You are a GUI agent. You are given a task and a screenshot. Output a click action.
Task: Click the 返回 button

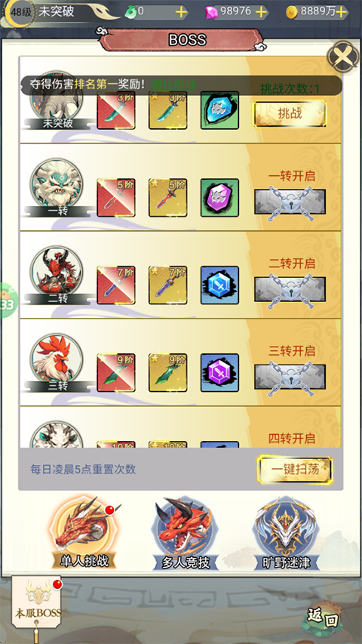pyautogui.click(x=322, y=618)
